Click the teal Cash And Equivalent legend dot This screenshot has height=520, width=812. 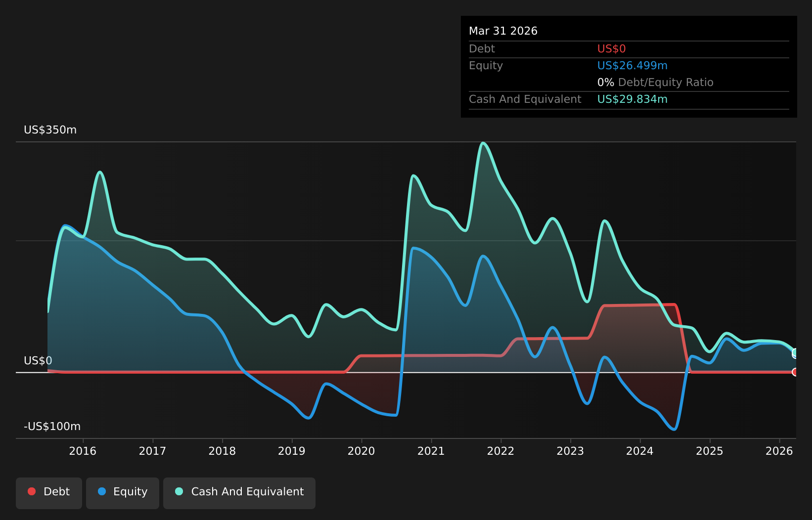(x=179, y=491)
